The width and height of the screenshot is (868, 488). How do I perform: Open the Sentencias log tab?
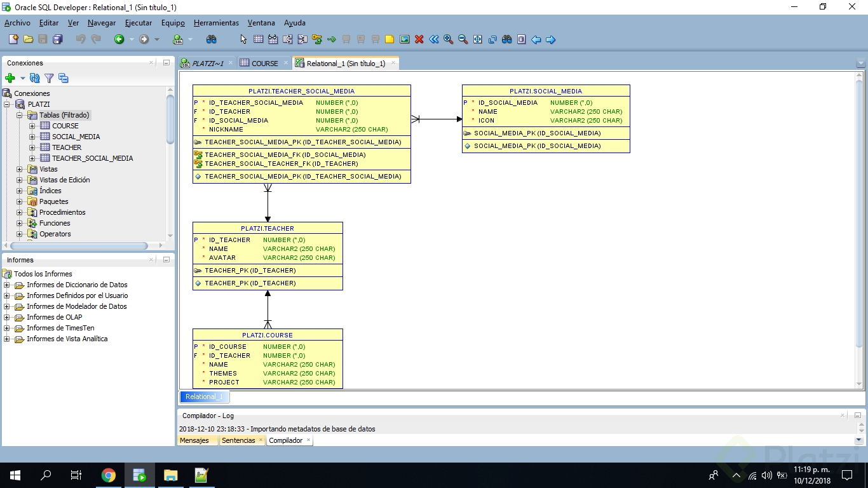[238, 440]
